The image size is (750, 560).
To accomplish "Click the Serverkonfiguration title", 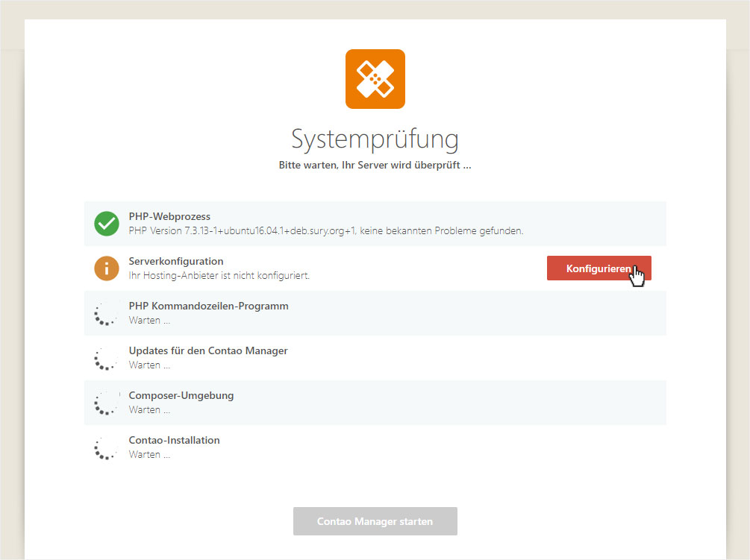I will tap(176, 262).
